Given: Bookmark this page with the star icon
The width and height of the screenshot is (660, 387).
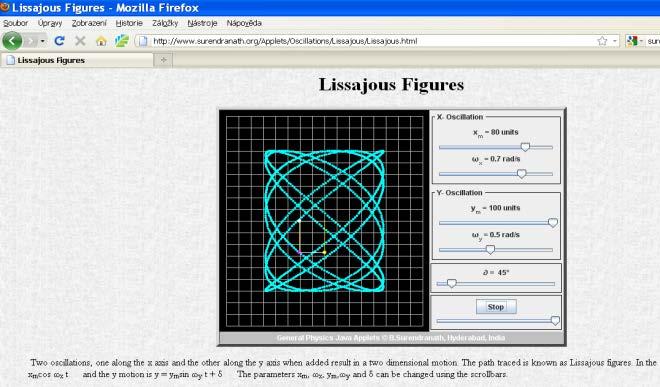Looking at the screenshot, I should pyautogui.click(x=602, y=41).
